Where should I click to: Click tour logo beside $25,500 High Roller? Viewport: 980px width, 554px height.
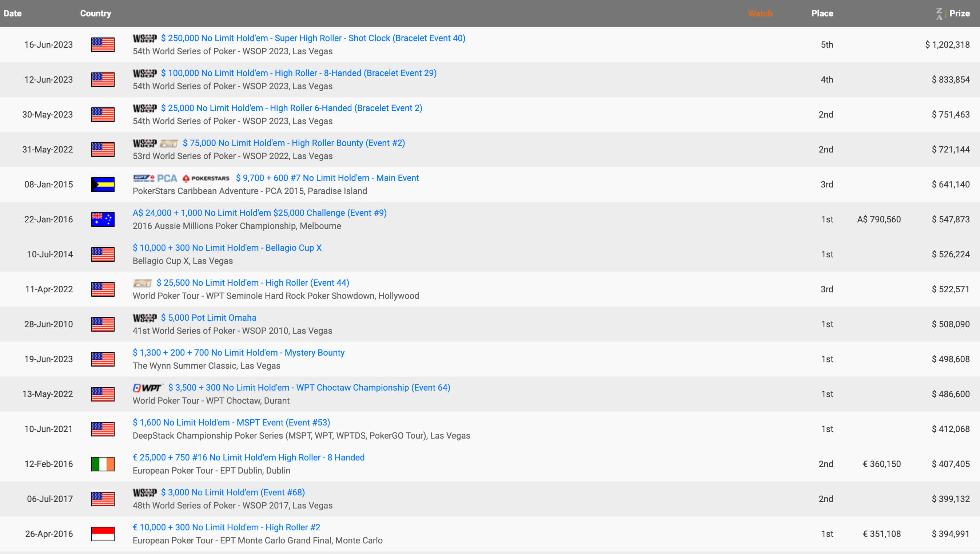click(142, 283)
